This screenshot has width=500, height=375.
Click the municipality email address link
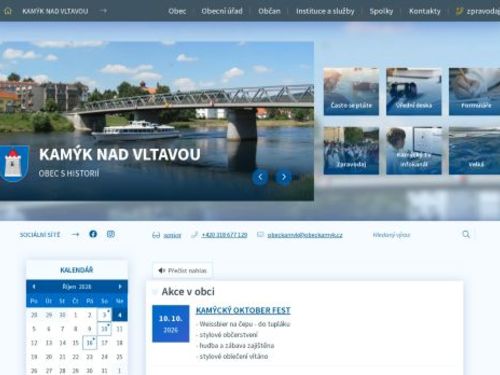coord(305,235)
